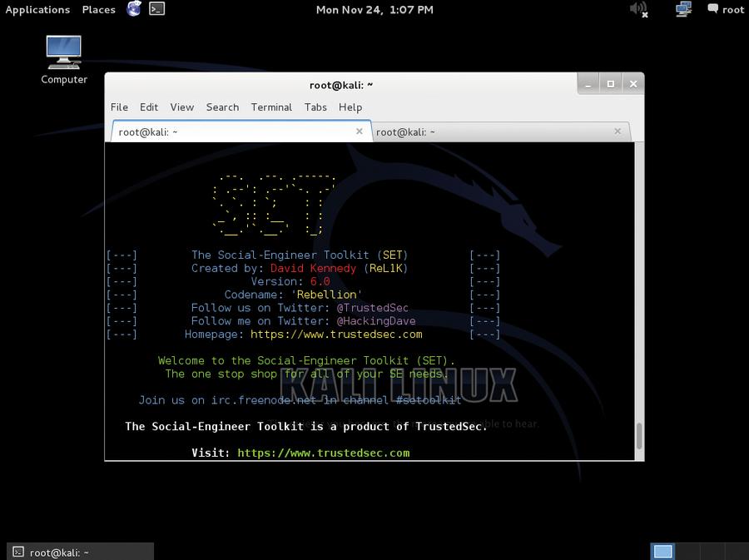Click the root user chat icon
749x560 pixels.
click(x=712, y=9)
